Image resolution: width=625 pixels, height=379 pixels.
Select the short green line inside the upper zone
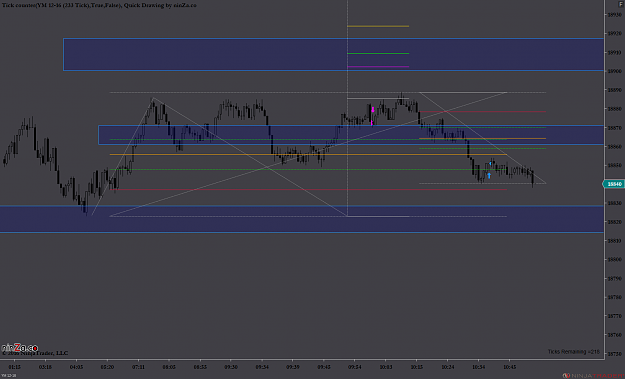tap(378, 53)
